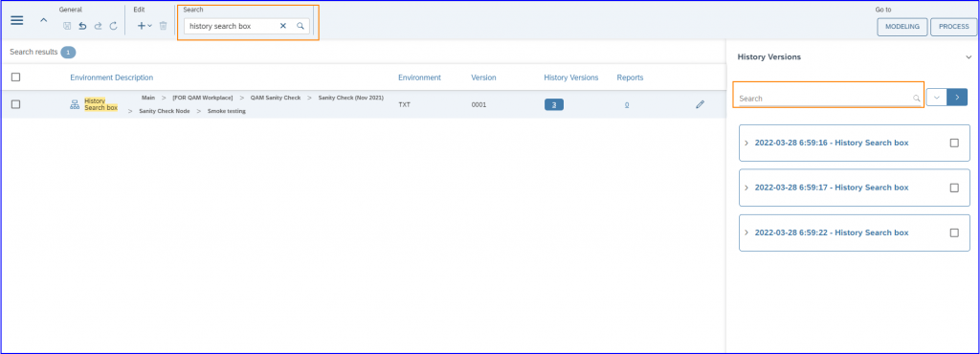Tick the select-all checkbox in table header
Viewport: 980px width, 354px height.
pyautogui.click(x=15, y=77)
